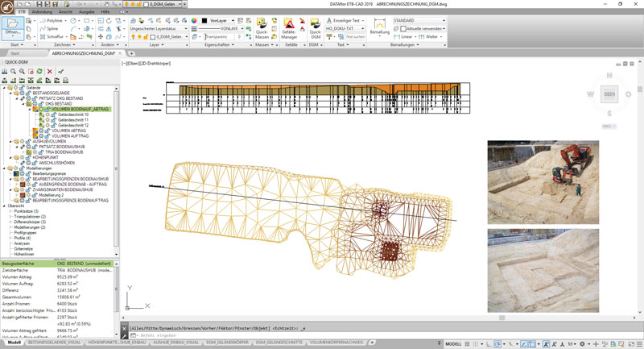Click the customize status bar icon
The height and width of the screenshot is (349, 644).
click(x=639, y=343)
